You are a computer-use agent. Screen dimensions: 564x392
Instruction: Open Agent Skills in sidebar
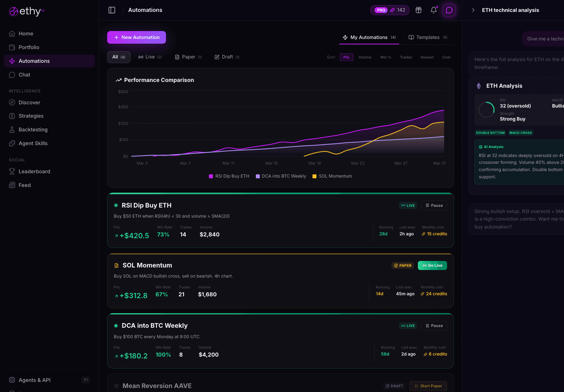pyautogui.click(x=49, y=143)
